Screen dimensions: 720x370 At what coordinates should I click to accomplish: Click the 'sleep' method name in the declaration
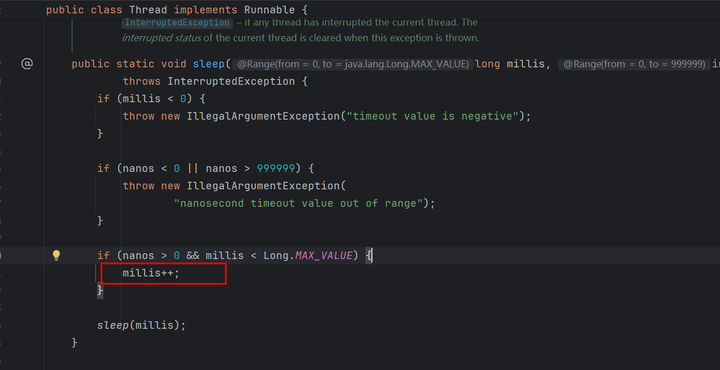(209, 64)
